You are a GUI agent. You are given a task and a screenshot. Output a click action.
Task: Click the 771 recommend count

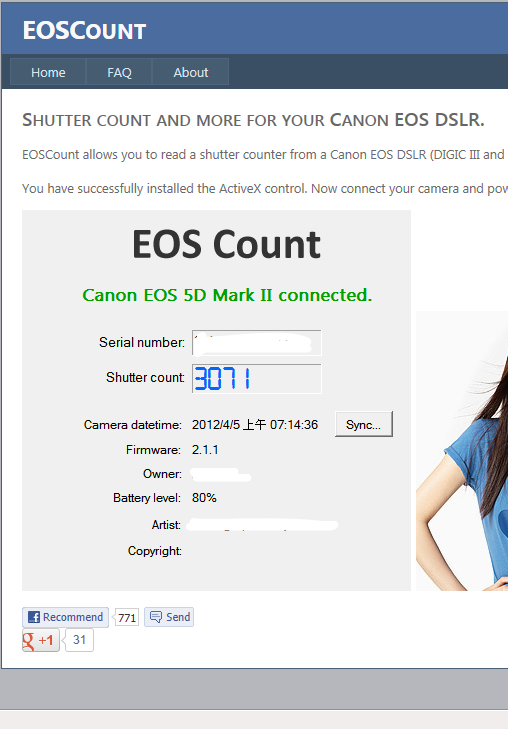click(x=126, y=618)
